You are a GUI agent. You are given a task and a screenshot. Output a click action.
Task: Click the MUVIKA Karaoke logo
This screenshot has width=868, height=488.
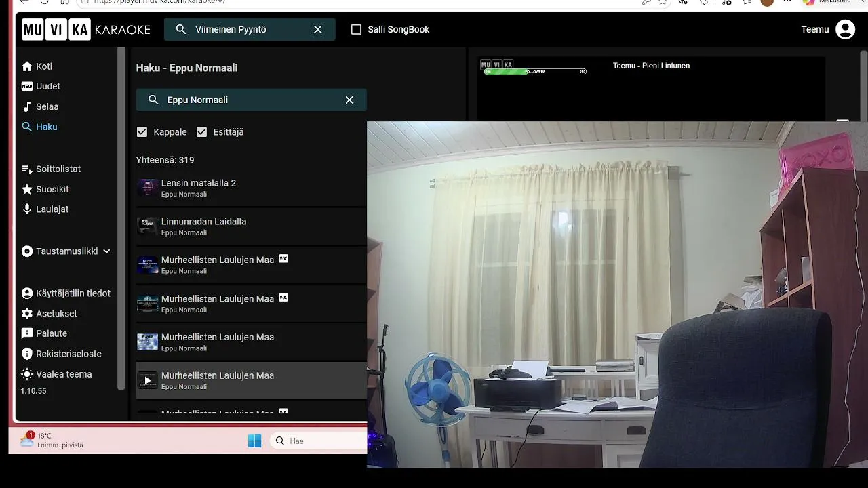click(x=86, y=30)
